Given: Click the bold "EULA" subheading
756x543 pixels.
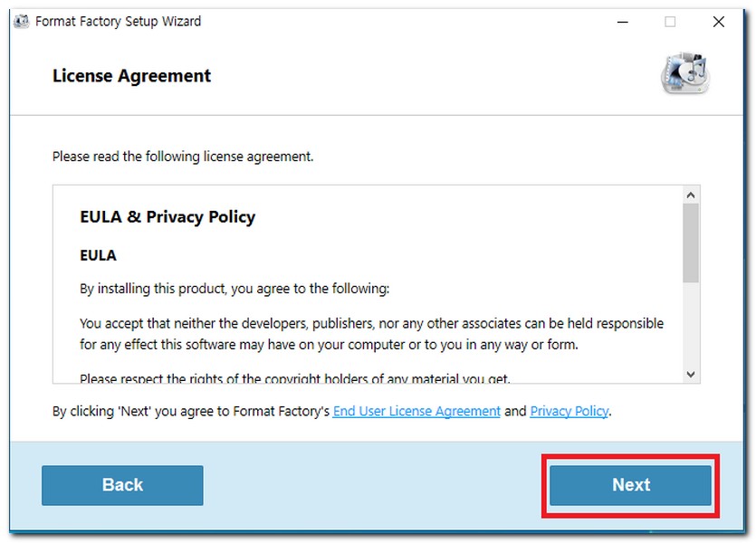Looking at the screenshot, I should 98,255.
